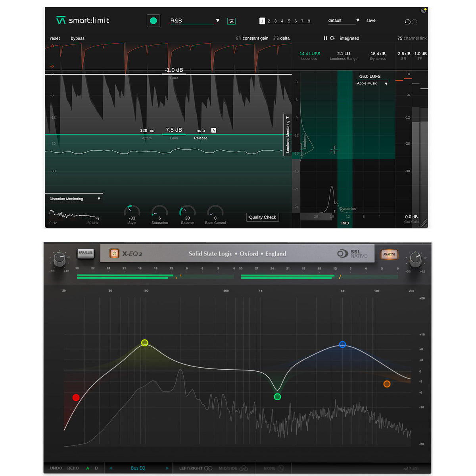Image resolution: width=476 pixels, height=476 pixels.
Task: Reset the loudness measurement with circular arrow
Action: tap(332, 38)
